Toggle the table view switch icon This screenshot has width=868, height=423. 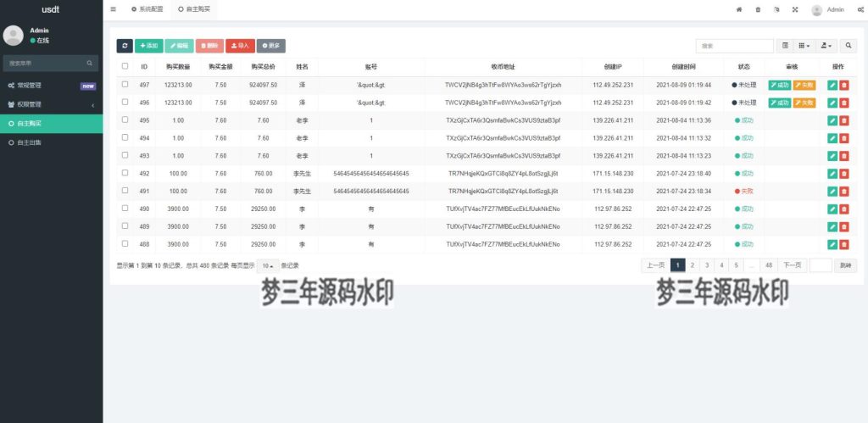pyautogui.click(x=785, y=46)
